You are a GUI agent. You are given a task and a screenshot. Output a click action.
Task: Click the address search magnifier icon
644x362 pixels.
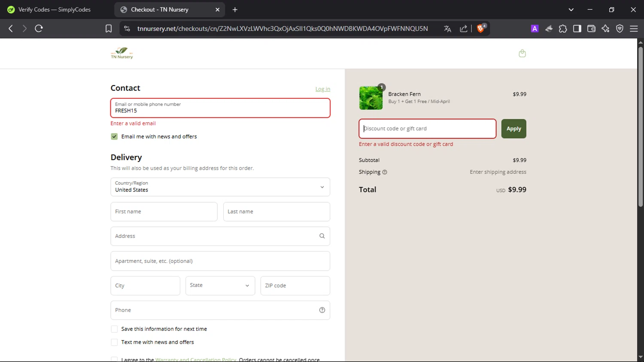[x=322, y=236]
